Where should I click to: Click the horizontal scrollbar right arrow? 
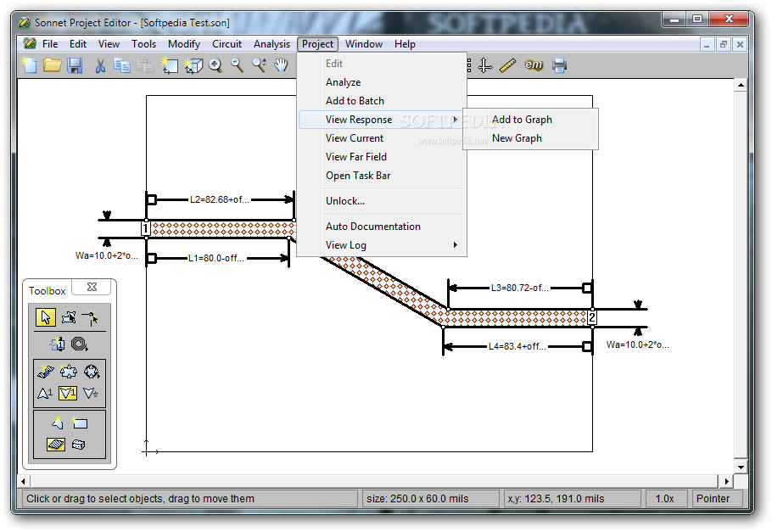[x=726, y=481]
